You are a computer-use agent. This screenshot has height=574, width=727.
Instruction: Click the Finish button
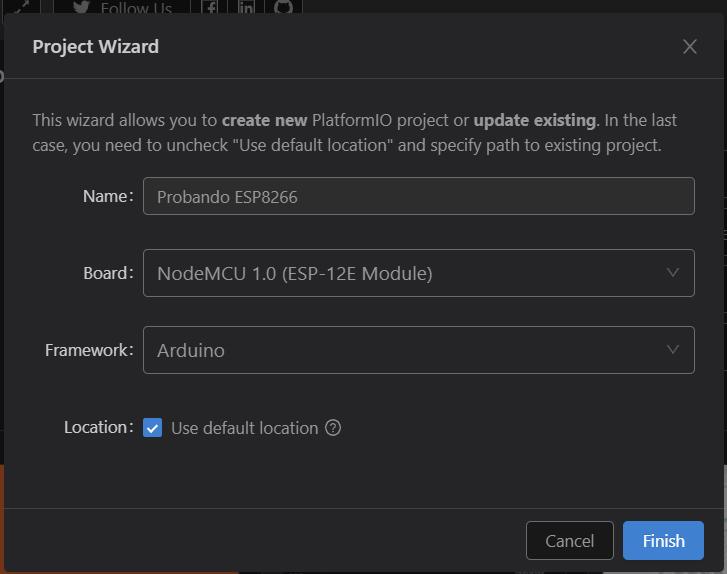coord(663,541)
